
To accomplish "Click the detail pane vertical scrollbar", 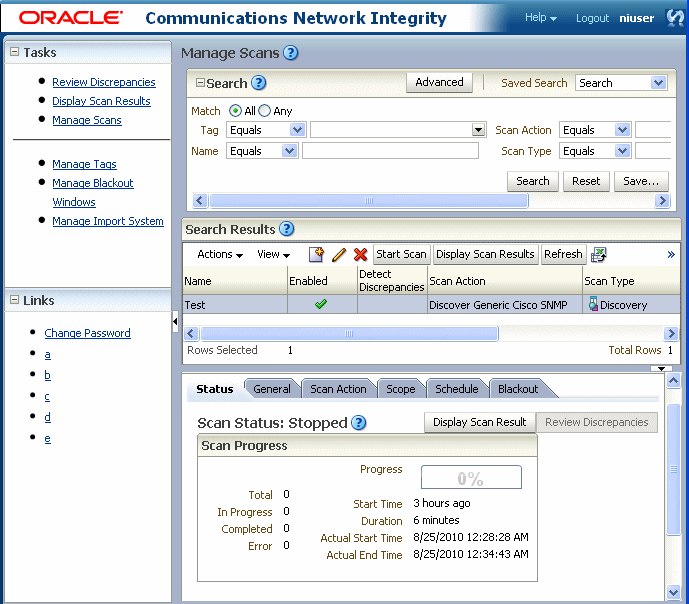I will coord(673,469).
